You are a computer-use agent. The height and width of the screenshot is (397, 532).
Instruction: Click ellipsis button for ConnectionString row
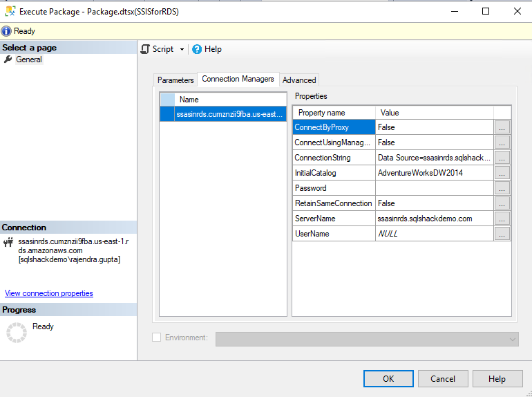click(x=502, y=158)
